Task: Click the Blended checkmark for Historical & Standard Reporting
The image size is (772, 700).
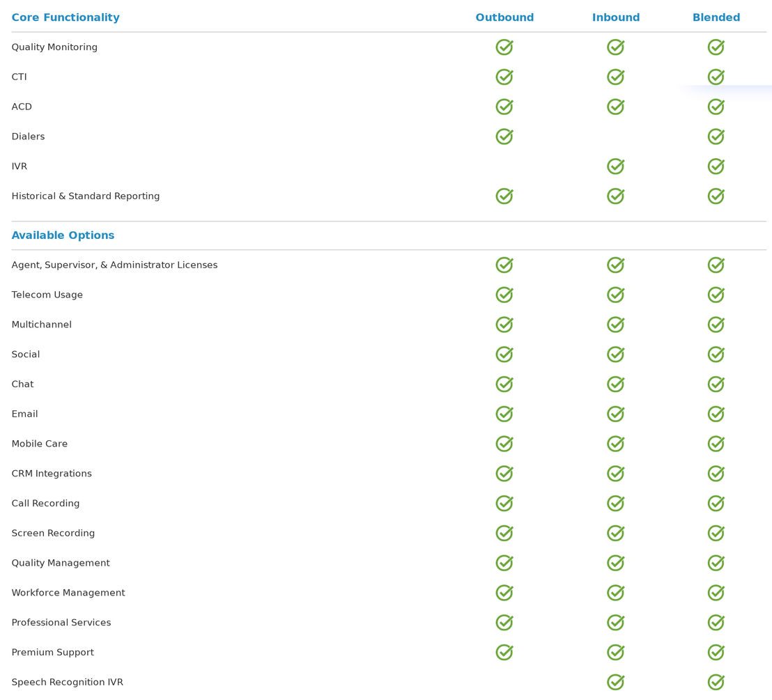Action: click(x=716, y=196)
